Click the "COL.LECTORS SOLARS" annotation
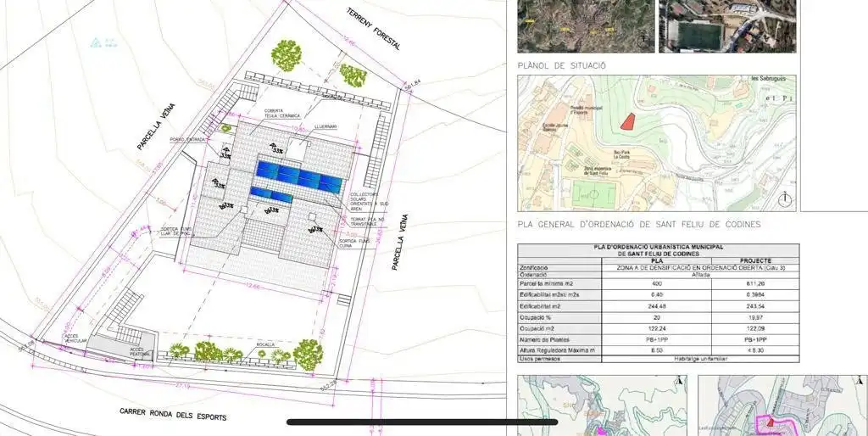The image size is (868, 436). pyautogui.click(x=364, y=198)
